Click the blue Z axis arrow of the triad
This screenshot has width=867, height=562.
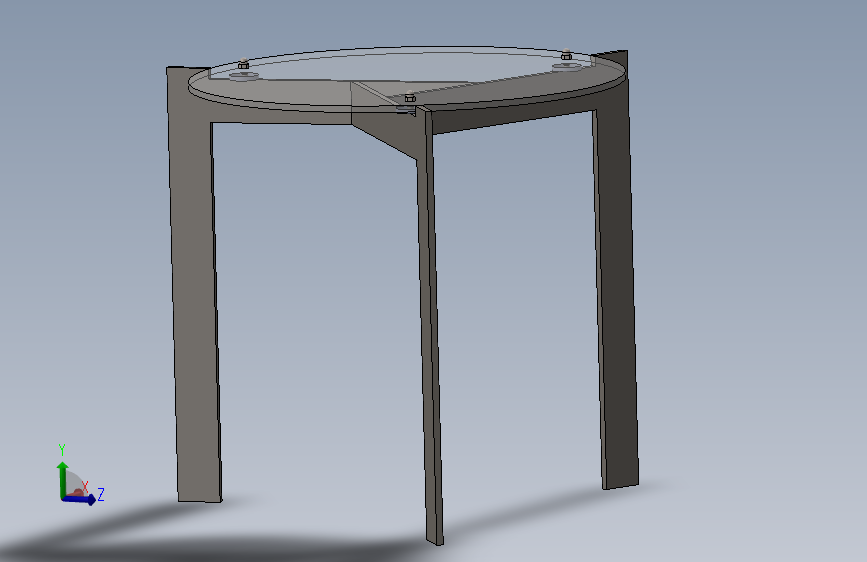[80, 499]
